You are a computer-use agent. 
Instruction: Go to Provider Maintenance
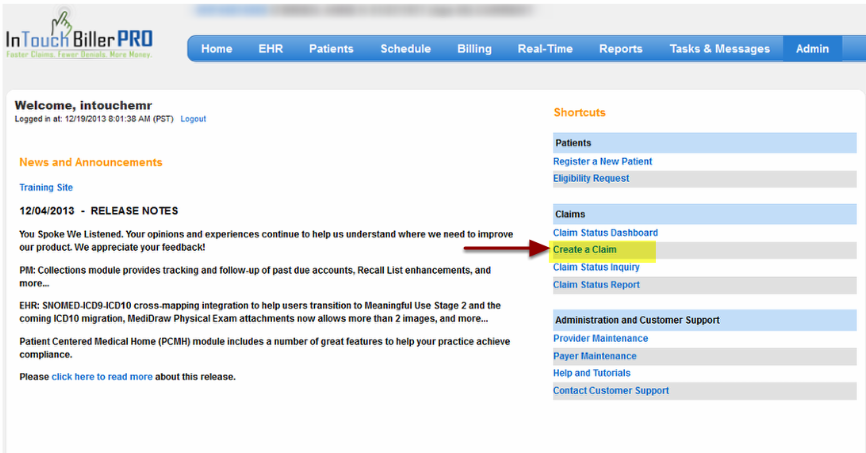pyautogui.click(x=600, y=339)
